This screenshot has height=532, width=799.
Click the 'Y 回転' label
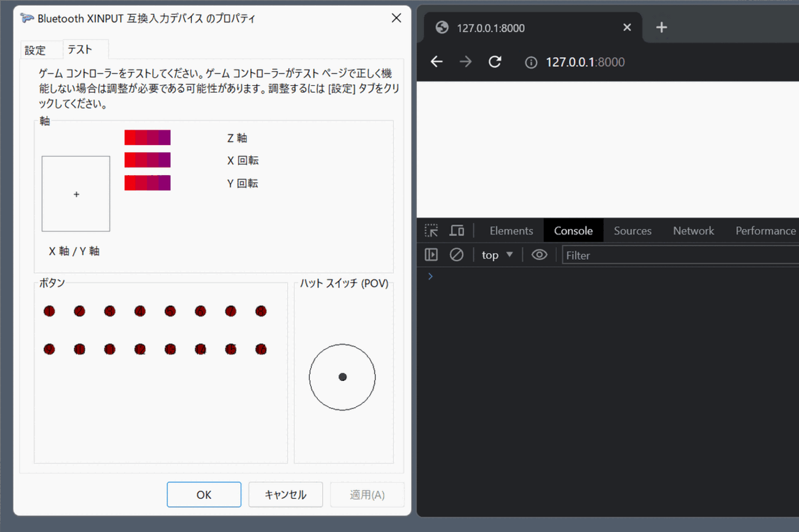[x=243, y=184]
